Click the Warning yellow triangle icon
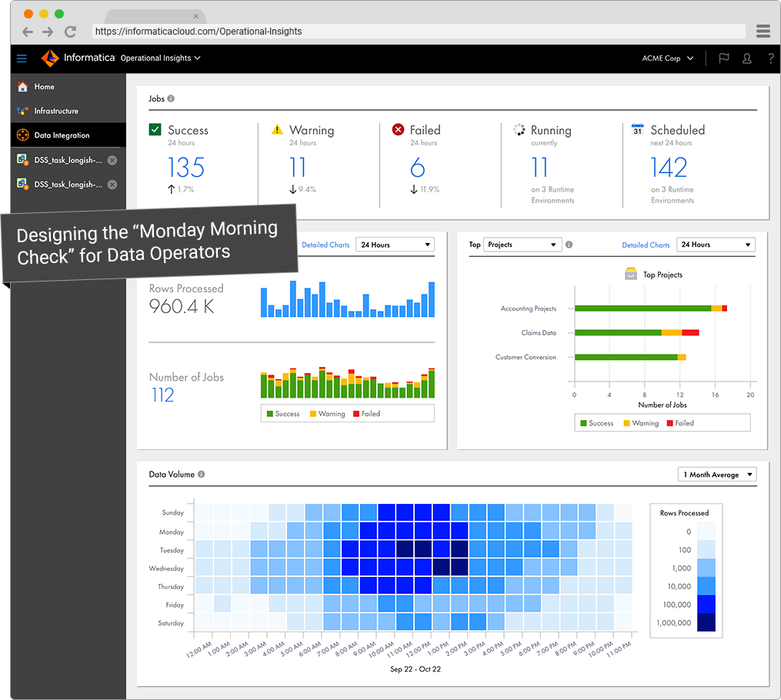 point(277,129)
